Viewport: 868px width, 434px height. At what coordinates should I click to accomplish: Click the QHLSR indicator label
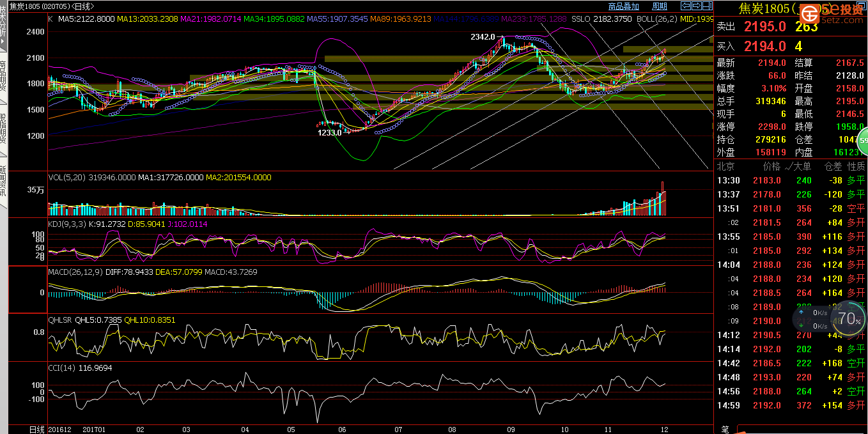(x=61, y=320)
